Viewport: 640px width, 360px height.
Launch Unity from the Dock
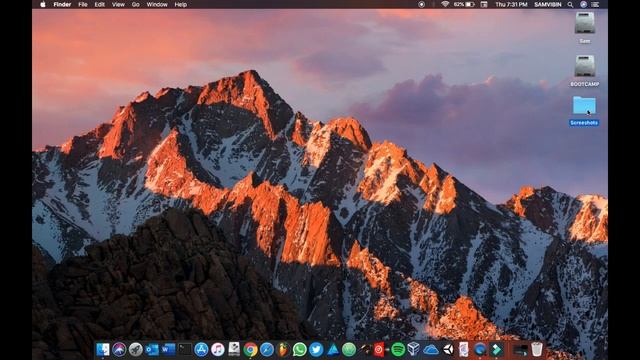[448, 349]
